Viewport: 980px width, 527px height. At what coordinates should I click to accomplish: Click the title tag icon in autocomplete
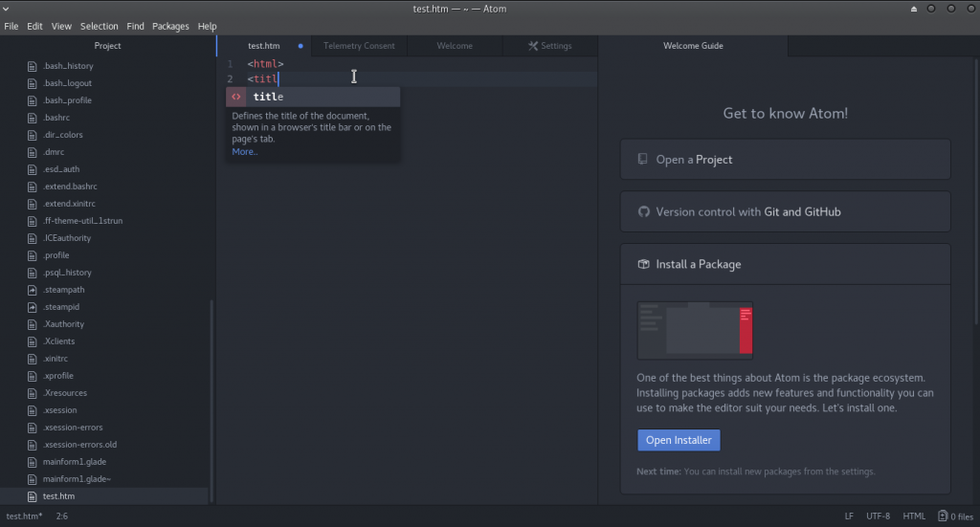tap(236, 97)
